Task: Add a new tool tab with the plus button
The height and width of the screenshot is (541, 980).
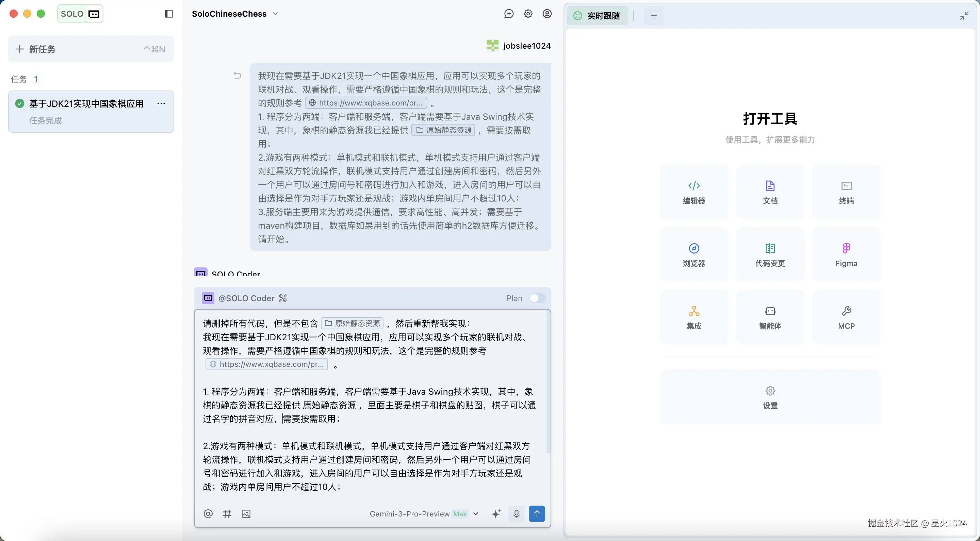Action: pyautogui.click(x=654, y=16)
